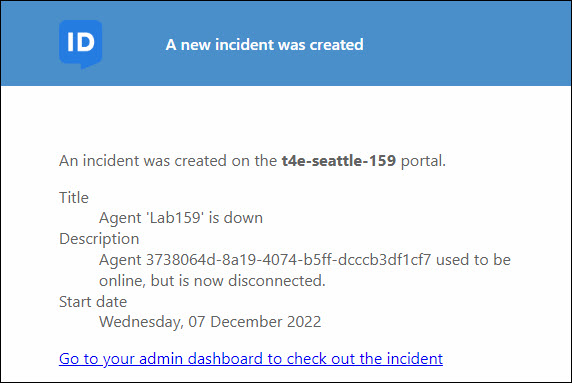This screenshot has height=383, width=572.
Task: Click the words 'used to be' in description
Action: point(473,260)
